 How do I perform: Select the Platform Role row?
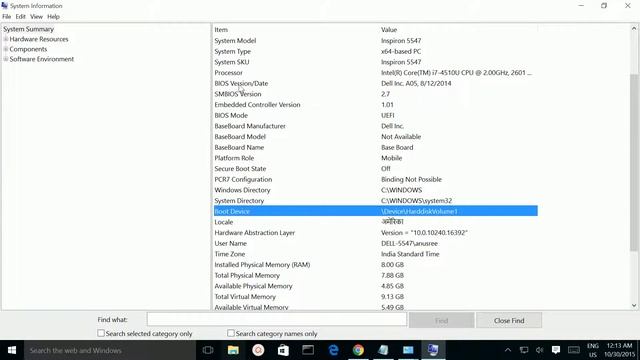[x=376, y=158]
